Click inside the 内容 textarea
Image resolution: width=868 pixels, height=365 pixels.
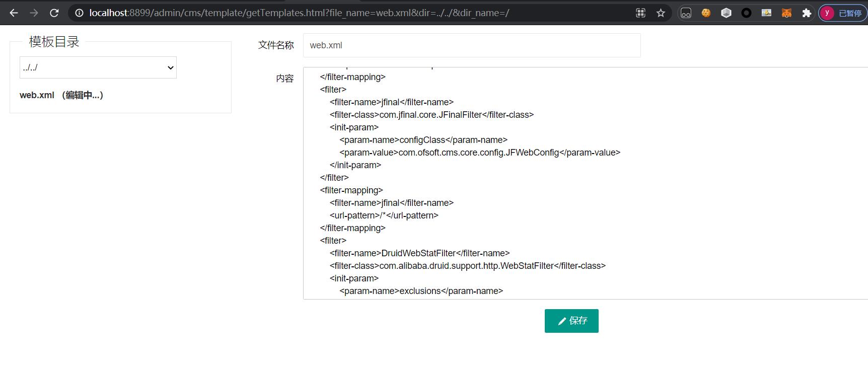[x=586, y=183]
